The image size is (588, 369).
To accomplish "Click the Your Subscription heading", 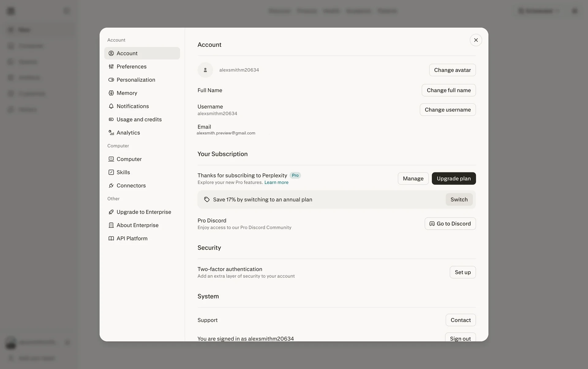I will pos(222,154).
